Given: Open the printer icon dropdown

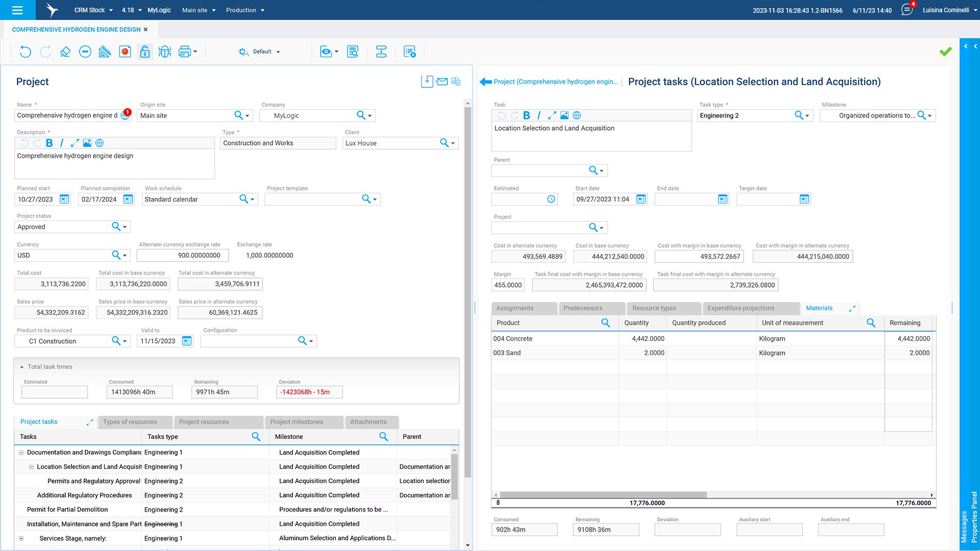Looking at the screenshot, I should pyautogui.click(x=195, y=52).
